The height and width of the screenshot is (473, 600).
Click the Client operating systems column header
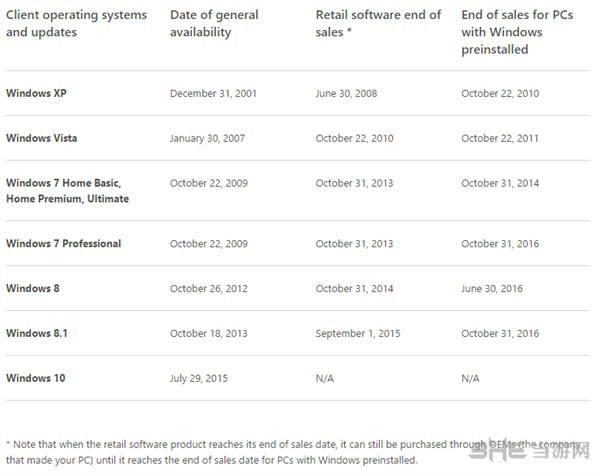click(76, 23)
